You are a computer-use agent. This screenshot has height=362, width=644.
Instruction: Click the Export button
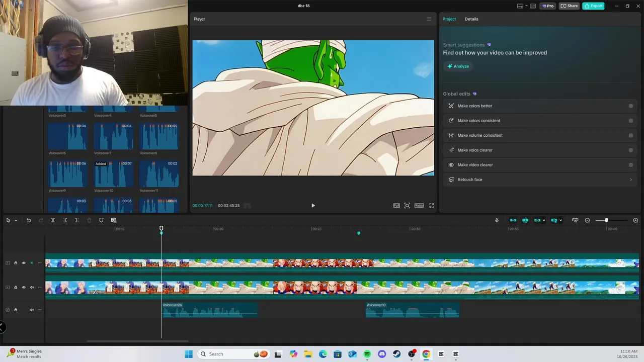tap(593, 6)
